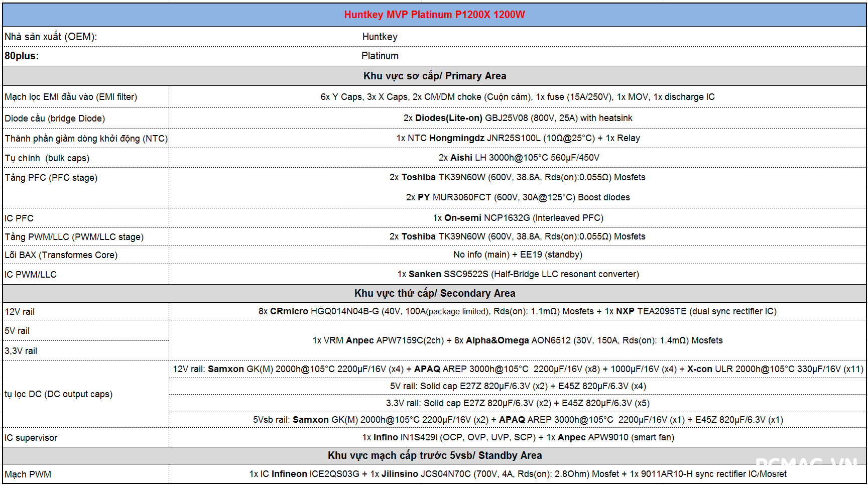The image size is (868, 485).
Task: Click the 3.3V rail solid cap row
Action: 518,403
